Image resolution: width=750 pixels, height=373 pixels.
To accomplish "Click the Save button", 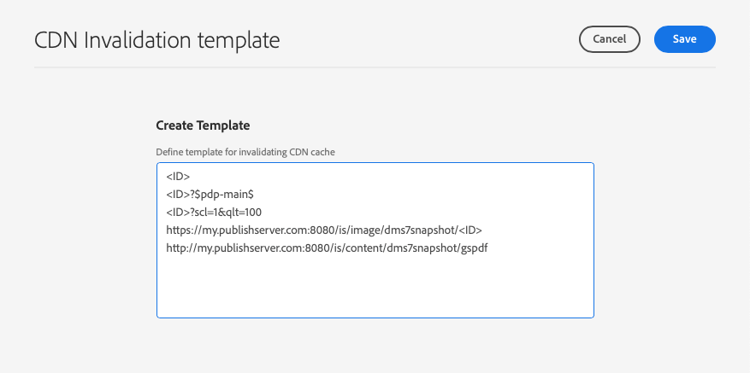I will click(684, 39).
